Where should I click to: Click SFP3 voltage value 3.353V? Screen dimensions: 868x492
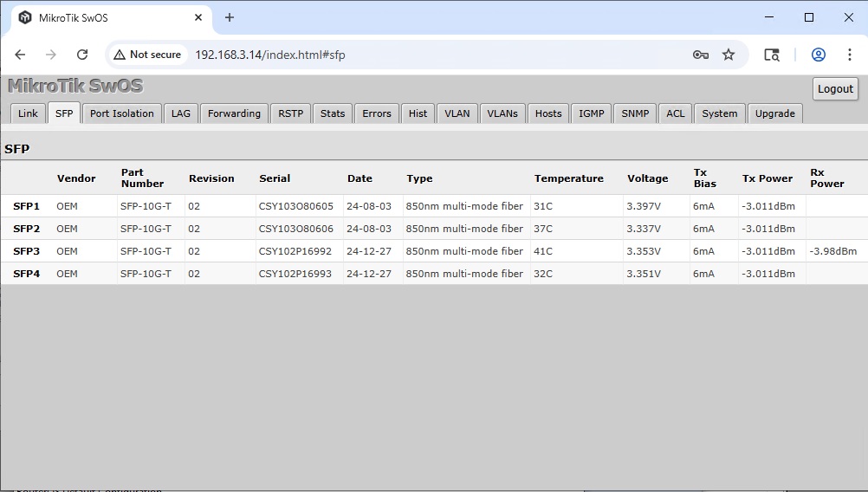tap(644, 251)
